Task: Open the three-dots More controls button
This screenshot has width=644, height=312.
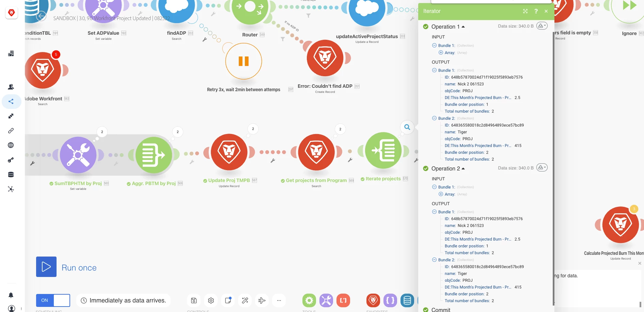Action: pyautogui.click(x=279, y=300)
